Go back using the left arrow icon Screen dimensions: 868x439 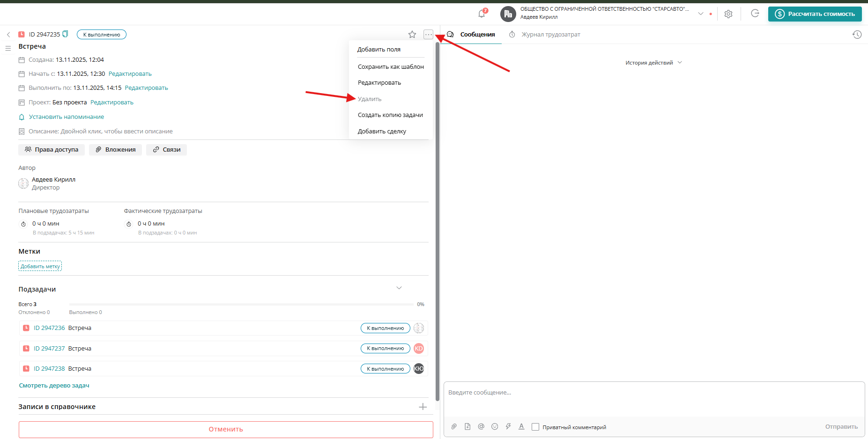pyautogui.click(x=8, y=35)
